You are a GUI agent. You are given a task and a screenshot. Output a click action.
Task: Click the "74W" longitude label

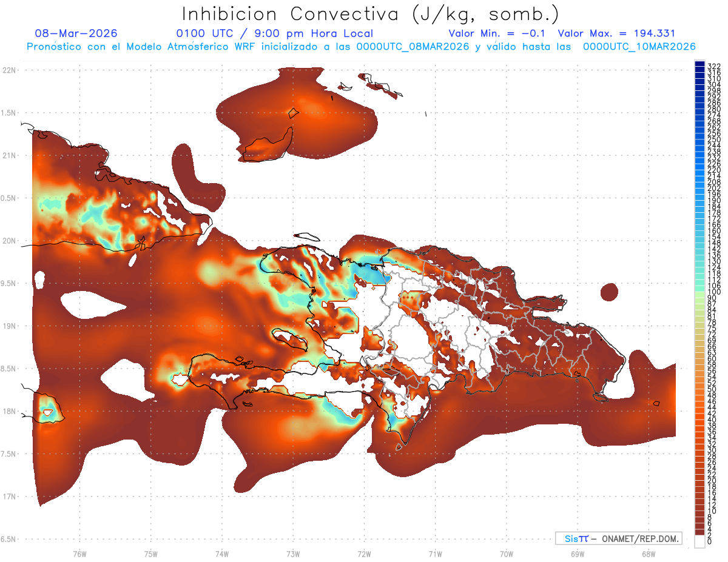click(x=221, y=554)
